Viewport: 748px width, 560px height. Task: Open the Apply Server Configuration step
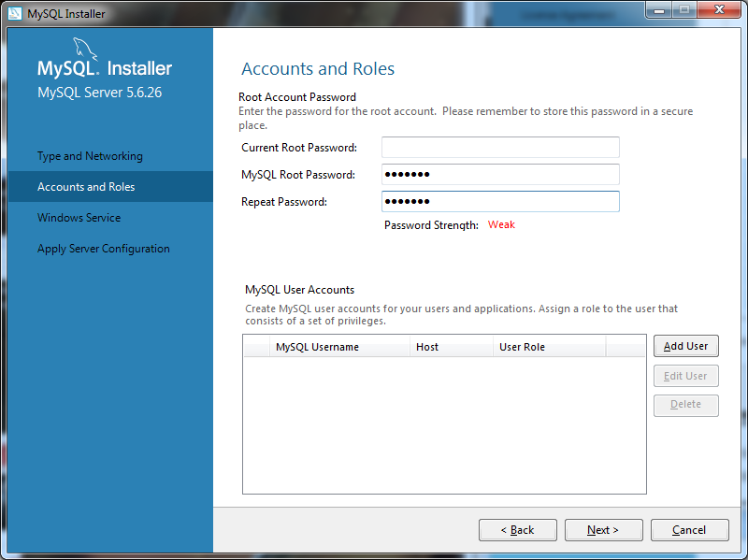[104, 249]
